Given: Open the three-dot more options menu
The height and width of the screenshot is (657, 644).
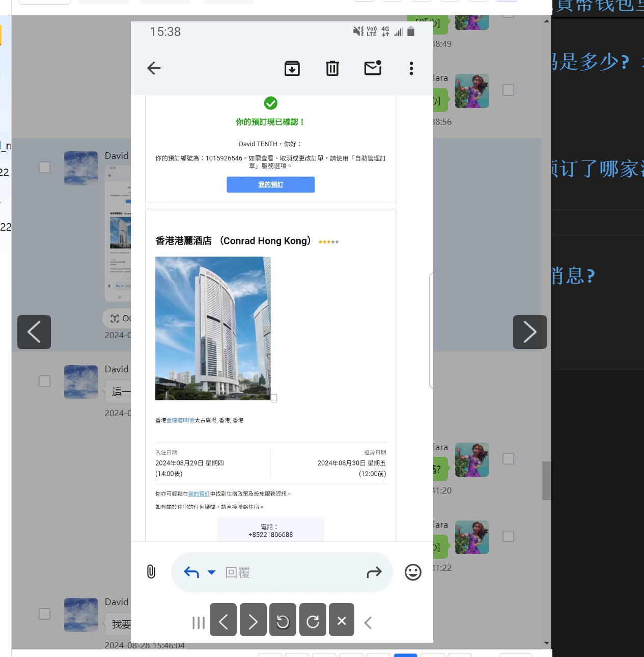Looking at the screenshot, I should 411,68.
